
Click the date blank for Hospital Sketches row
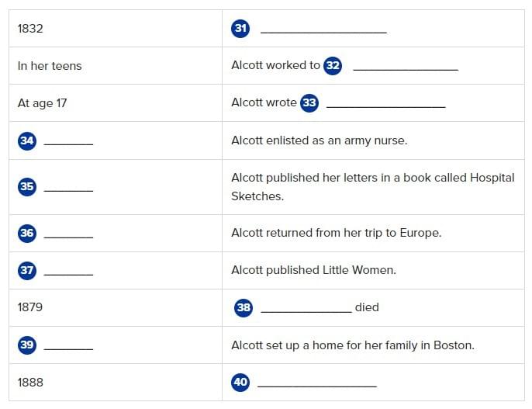(68, 189)
